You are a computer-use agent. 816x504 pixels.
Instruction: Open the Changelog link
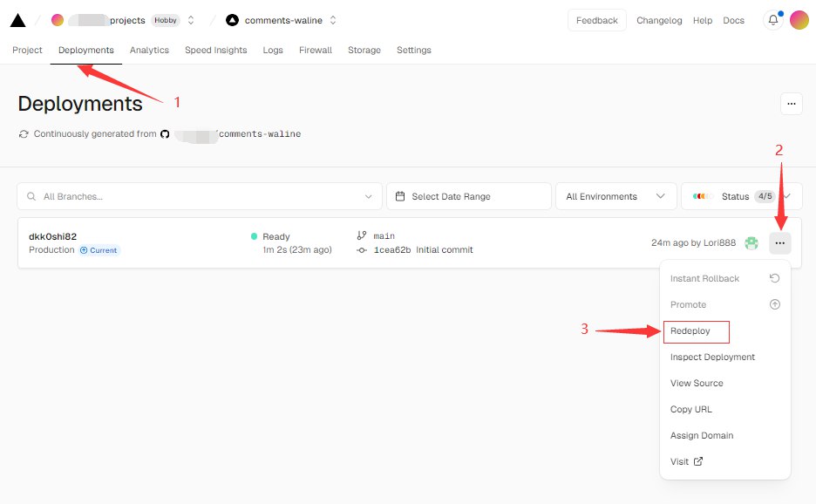[x=659, y=20]
